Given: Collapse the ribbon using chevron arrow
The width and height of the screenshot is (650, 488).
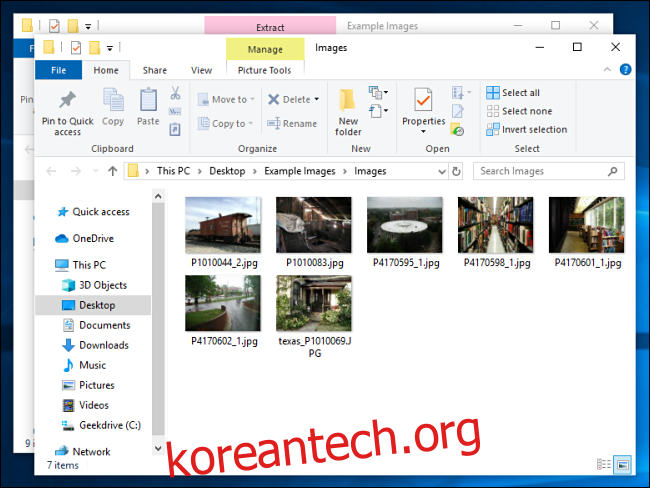Looking at the screenshot, I should (609, 69).
